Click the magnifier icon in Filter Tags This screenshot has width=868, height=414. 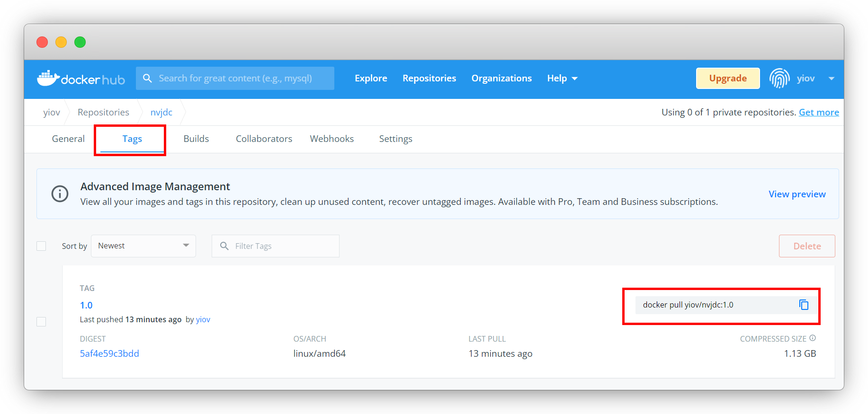(224, 246)
